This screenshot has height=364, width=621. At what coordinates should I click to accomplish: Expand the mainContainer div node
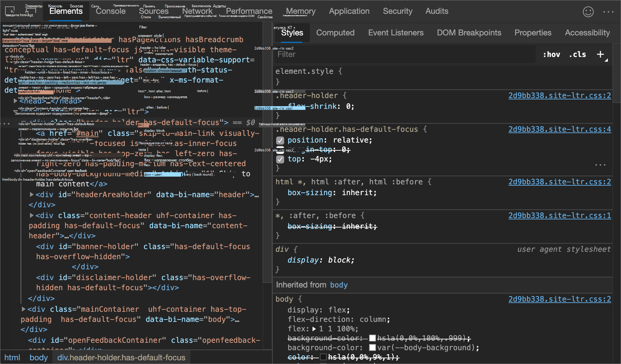click(24, 309)
